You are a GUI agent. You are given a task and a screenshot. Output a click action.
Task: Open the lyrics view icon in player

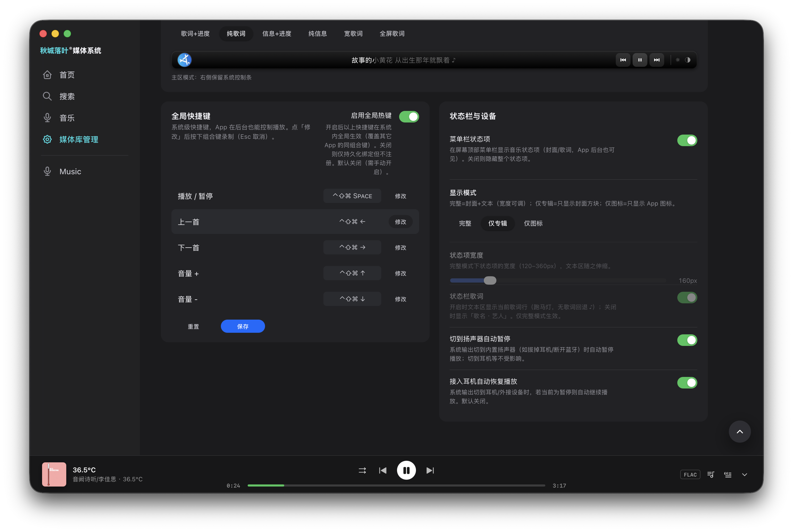[x=728, y=475]
